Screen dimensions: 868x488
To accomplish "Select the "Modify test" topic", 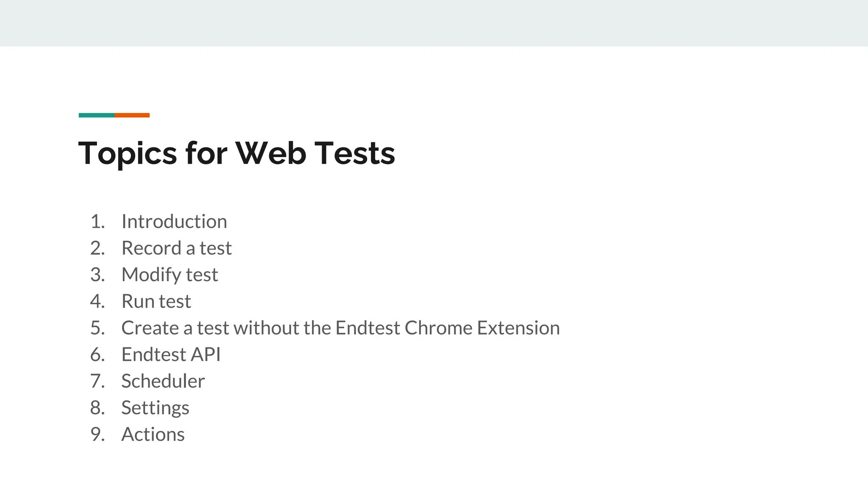I will (170, 275).
